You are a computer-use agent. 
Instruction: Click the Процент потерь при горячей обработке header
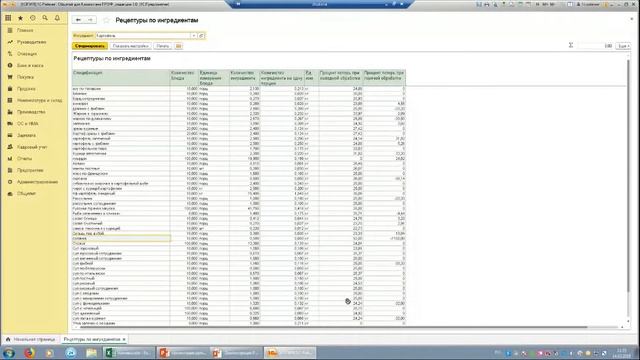click(x=384, y=78)
